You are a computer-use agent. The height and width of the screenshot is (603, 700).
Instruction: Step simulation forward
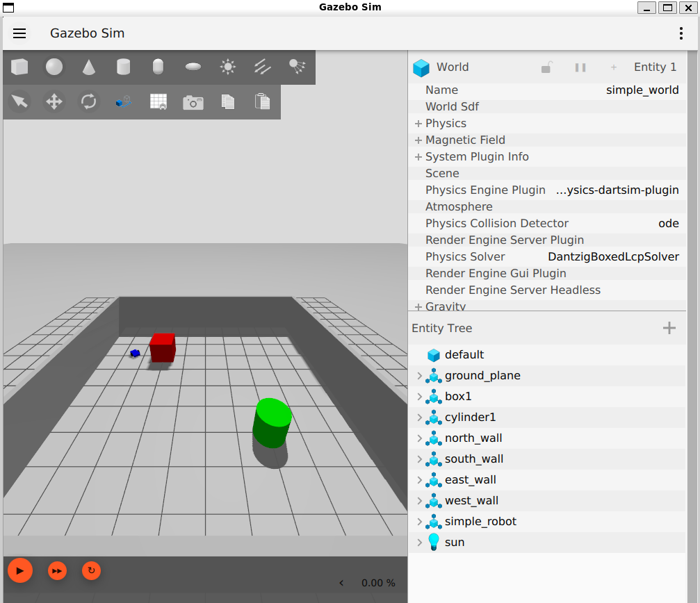coord(57,571)
